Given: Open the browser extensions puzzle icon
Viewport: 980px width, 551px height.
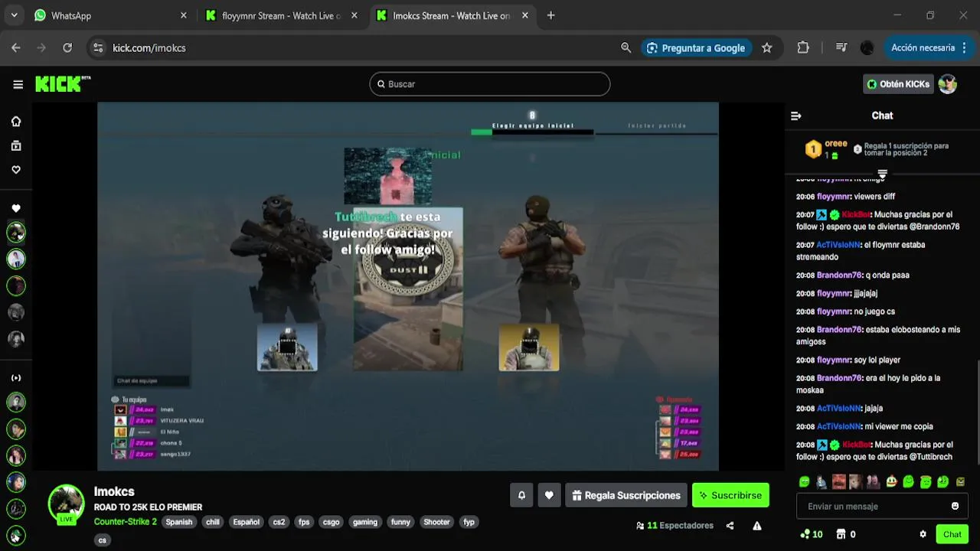Looking at the screenshot, I should 803,47.
